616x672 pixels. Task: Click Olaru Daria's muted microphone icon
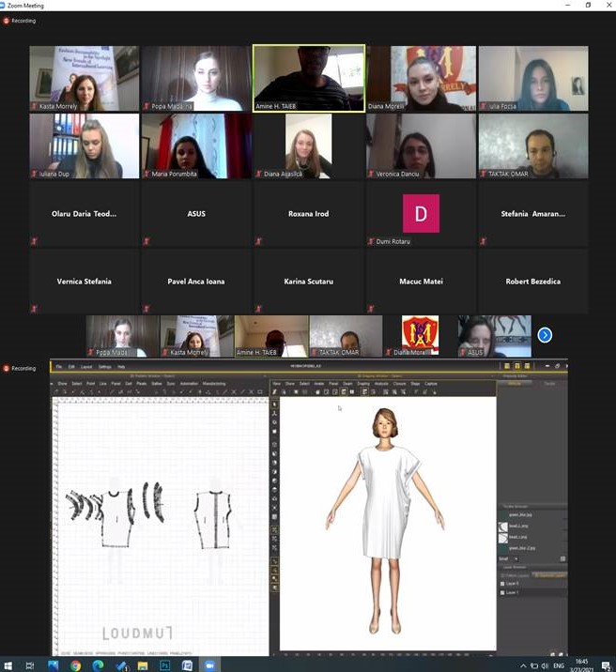tap(34, 241)
